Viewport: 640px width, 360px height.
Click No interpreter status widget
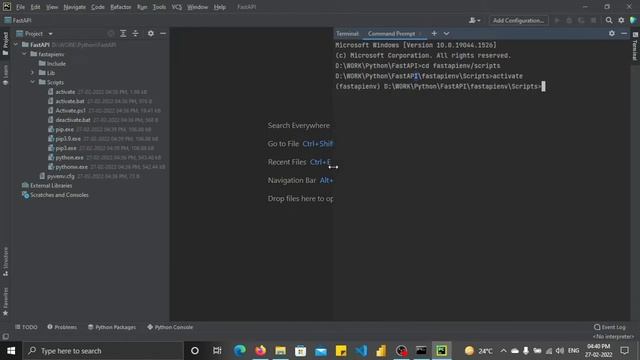tap(613, 336)
